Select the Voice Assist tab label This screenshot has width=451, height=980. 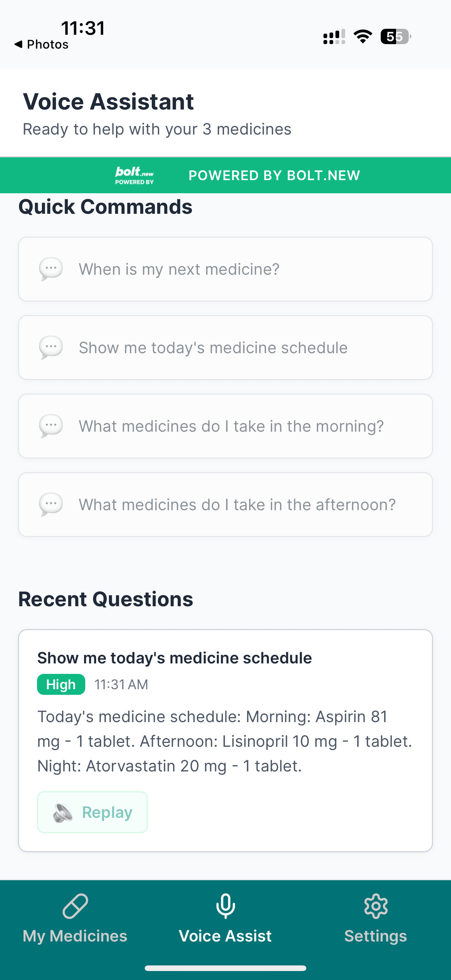click(x=225, y=936)
